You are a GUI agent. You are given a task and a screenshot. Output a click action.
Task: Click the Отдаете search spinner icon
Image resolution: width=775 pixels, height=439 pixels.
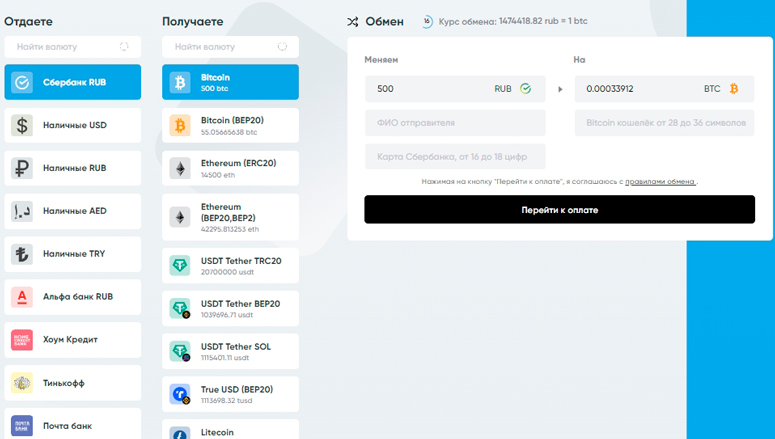(124, 46)
